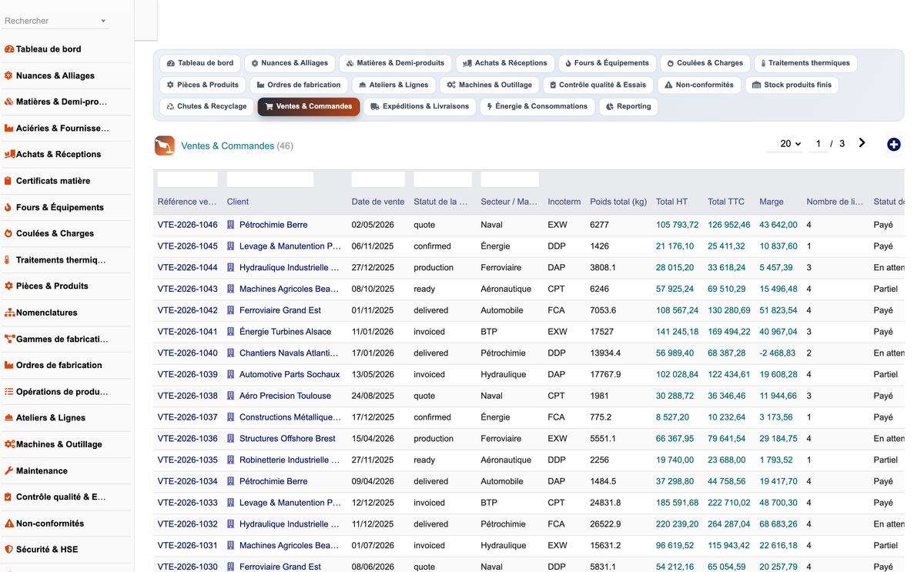The width and height of the screenshot is (924, 572).
Task: Click the Fours & Équipements flame icon in sidebar
Action: tap(9, 207)
